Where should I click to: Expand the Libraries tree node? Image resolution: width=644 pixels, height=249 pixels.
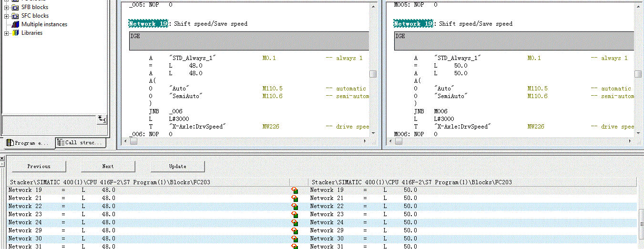pos(6,33)
